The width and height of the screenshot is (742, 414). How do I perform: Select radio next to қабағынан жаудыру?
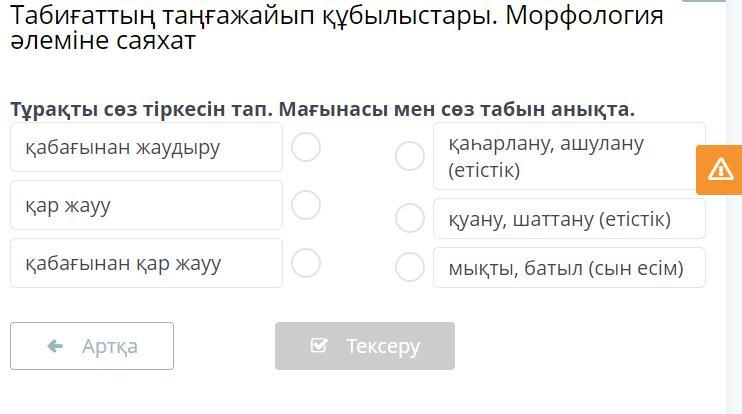click(306, 148)
